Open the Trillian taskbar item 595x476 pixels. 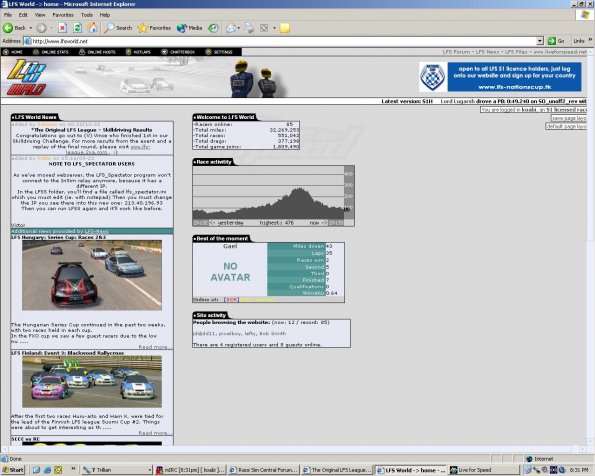pos(117,470)
